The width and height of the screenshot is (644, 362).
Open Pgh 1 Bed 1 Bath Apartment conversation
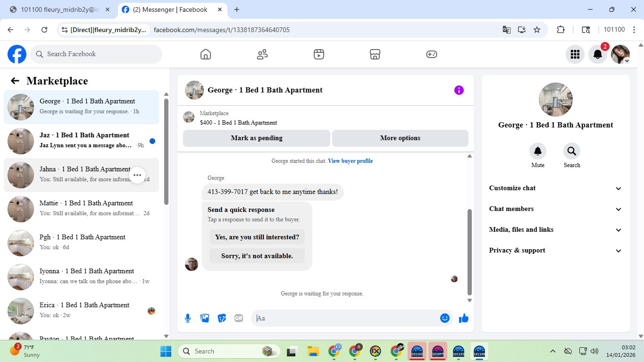pyautogui.click(x=81, y=243)
